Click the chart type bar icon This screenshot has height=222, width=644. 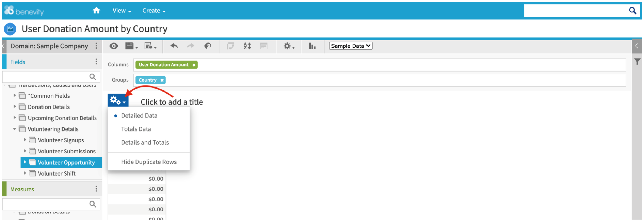312,46
